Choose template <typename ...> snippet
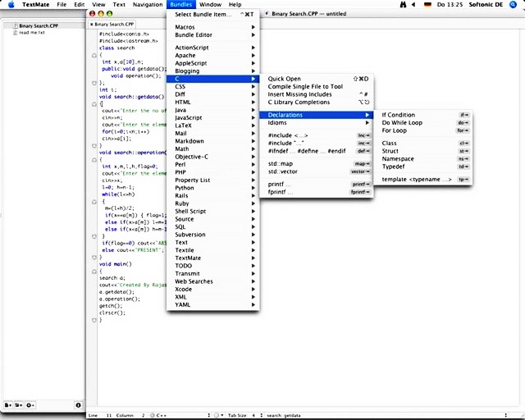The image size is (525, 420). tap(423, 179)
